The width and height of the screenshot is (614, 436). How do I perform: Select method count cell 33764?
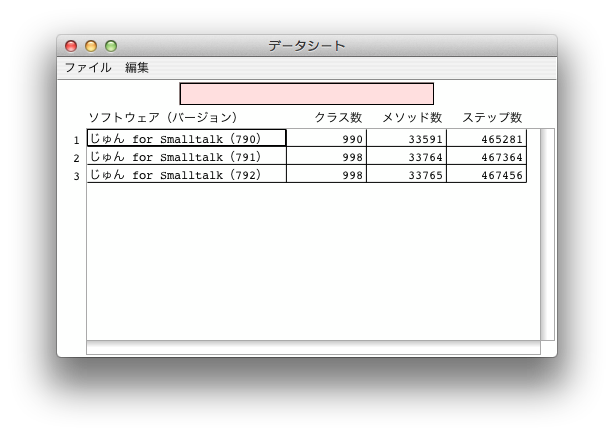406,156
